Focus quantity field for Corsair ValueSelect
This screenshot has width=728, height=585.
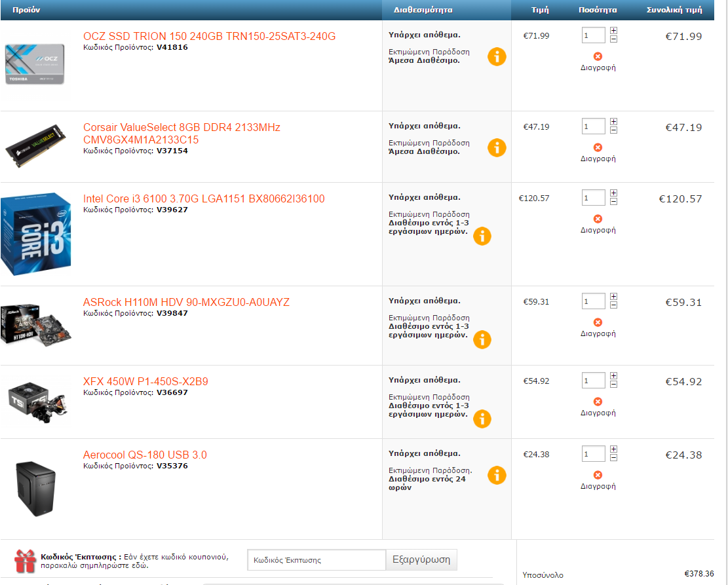click(594, 126)
